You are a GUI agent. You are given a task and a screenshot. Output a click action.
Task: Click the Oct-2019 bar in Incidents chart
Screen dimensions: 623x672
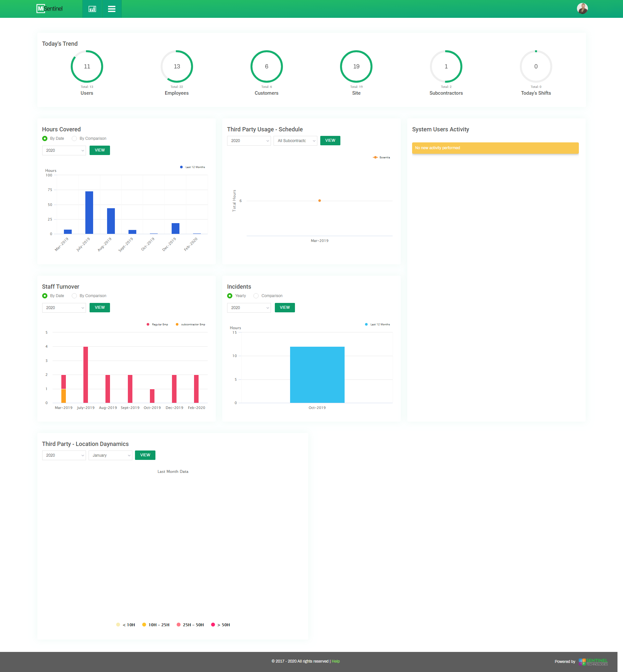pos(317,375)
